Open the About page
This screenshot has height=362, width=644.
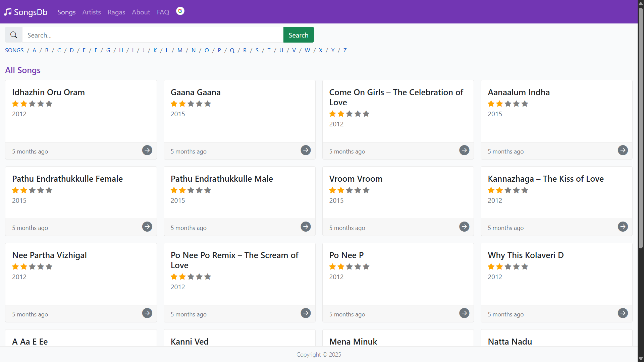[141, 12]
